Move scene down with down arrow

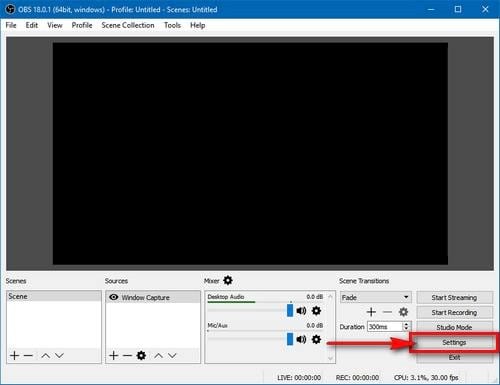[59, 356]
